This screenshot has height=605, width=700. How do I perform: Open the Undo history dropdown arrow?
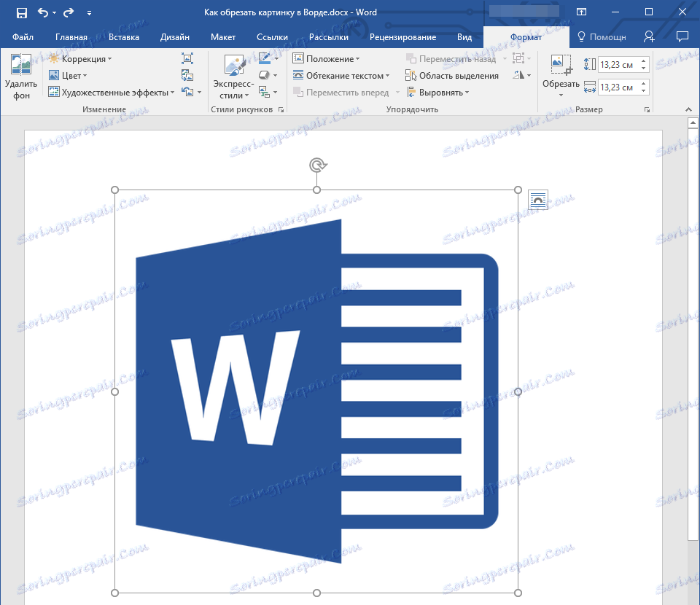55,13
